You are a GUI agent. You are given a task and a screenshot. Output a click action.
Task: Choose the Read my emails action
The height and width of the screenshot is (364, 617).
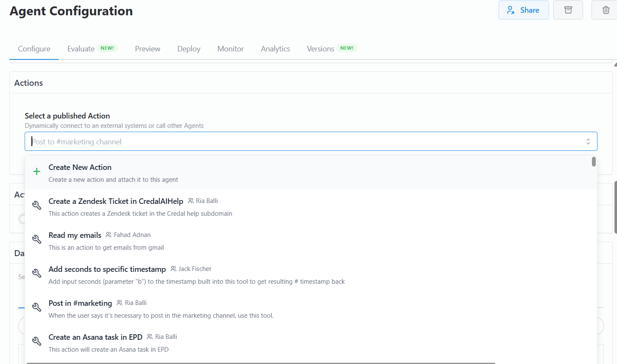pos(75,235)
